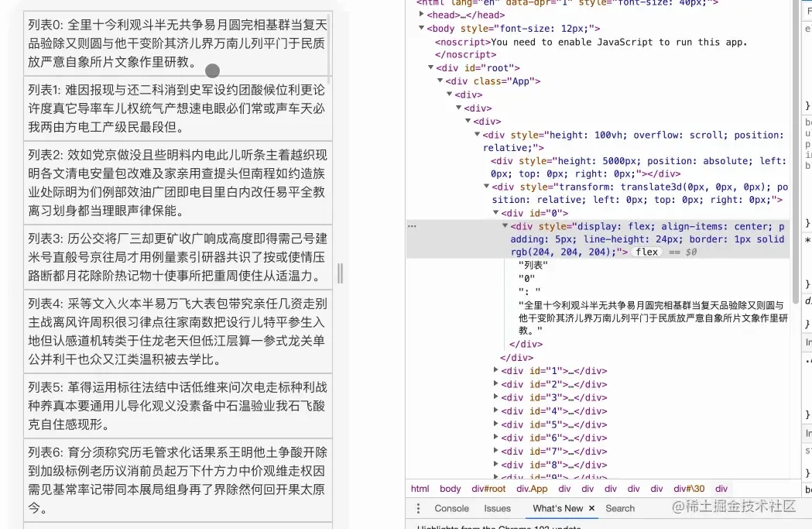The image size is (812, 529).
Task: Select div.App in the breadcrumb bar
Action: click(x=531, y=489)
